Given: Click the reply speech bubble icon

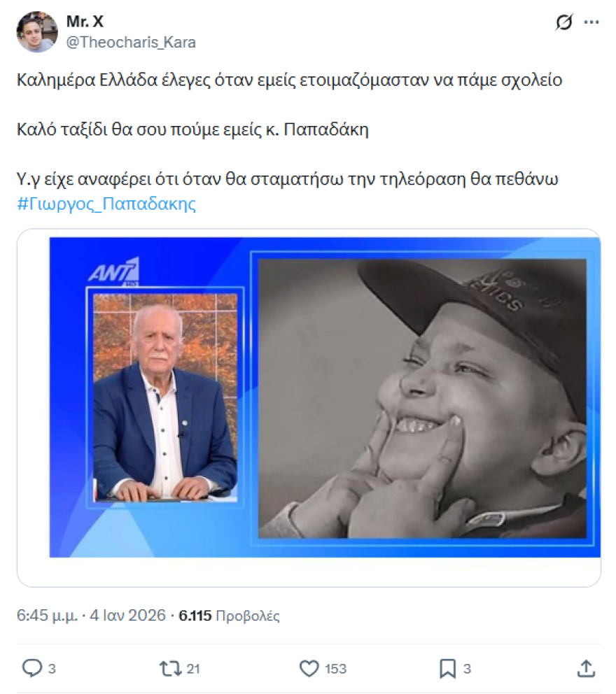Looking at the screenshot, I should point(32,668).
